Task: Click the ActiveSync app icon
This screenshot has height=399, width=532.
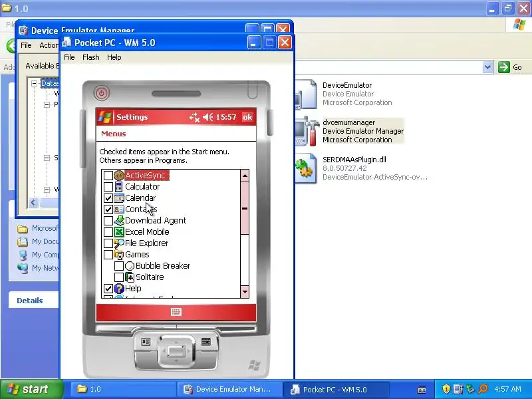Action: coord(119,176)
